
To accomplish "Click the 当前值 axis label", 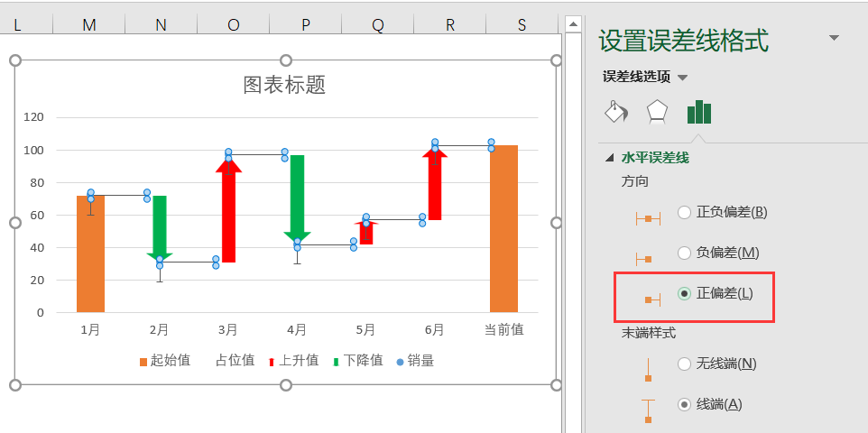I will point(503,330).
